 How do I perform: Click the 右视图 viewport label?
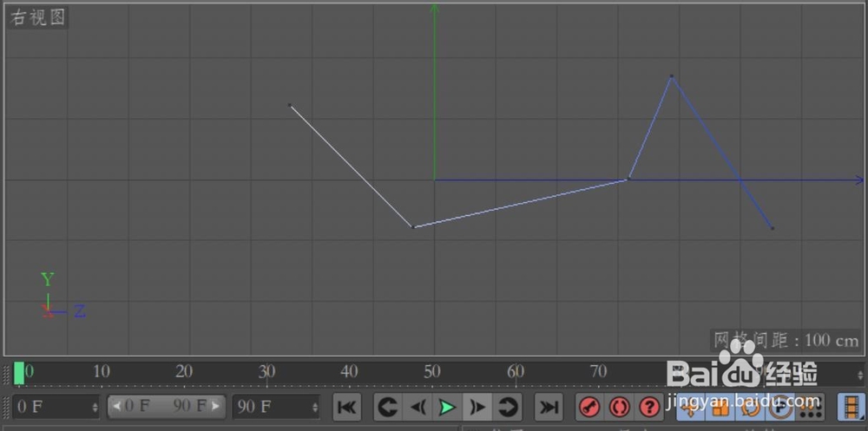(x=37, y=17)
